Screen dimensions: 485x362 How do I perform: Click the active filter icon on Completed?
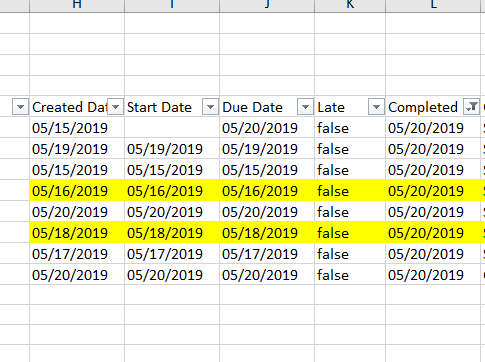(x=472, y=107)
